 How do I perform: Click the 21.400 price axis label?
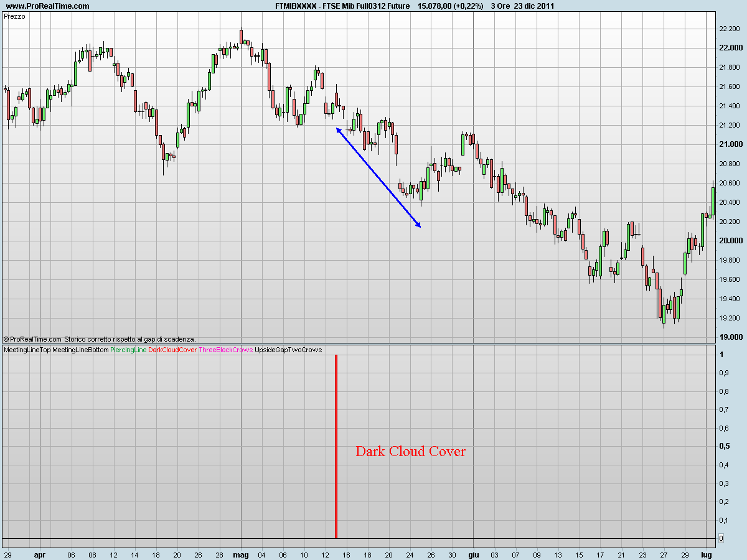pos(730,106)
